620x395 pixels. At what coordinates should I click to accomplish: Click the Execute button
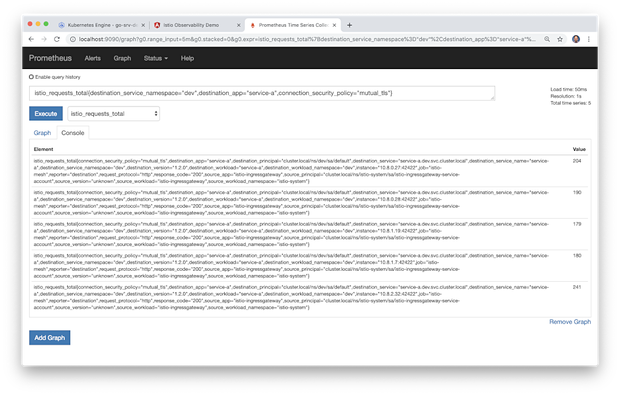click(x=46, y=113)
